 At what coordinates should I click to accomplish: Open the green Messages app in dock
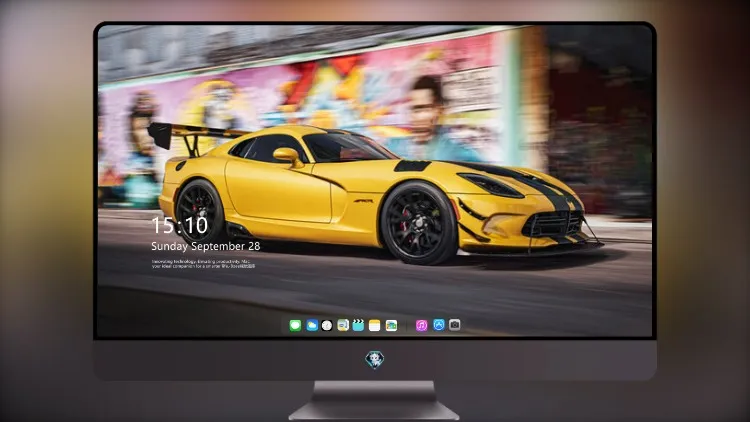pyautogui.click(x=295, y=325)
